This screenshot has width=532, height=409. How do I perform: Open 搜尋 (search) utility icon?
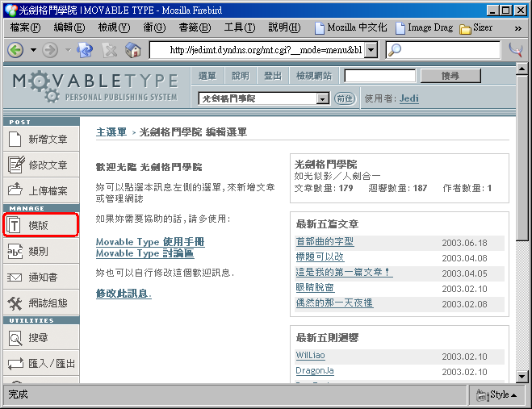click(15, 338)
